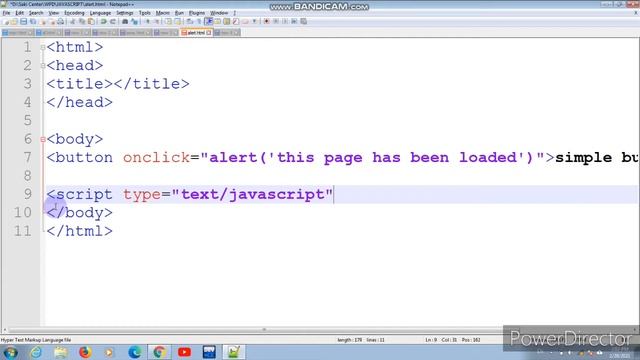Open the Plugins menu
Image resolution: width=640 pixels, height=360 pixels.
[x=197, y=13]
